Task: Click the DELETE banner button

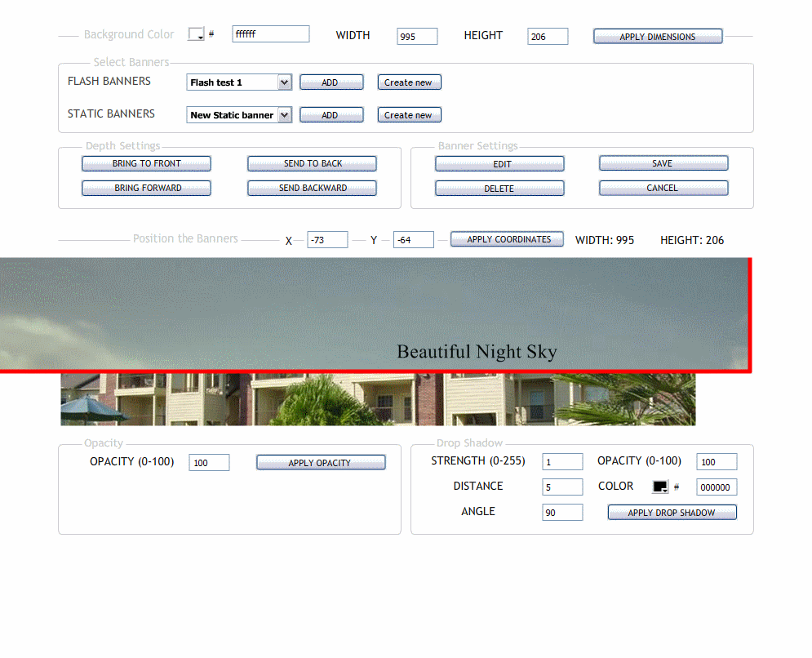Action: (499, 188)
